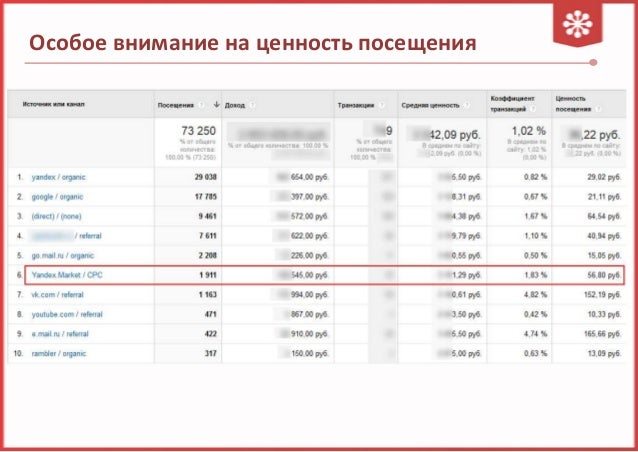Select visits value 29 038

point(205,177)
